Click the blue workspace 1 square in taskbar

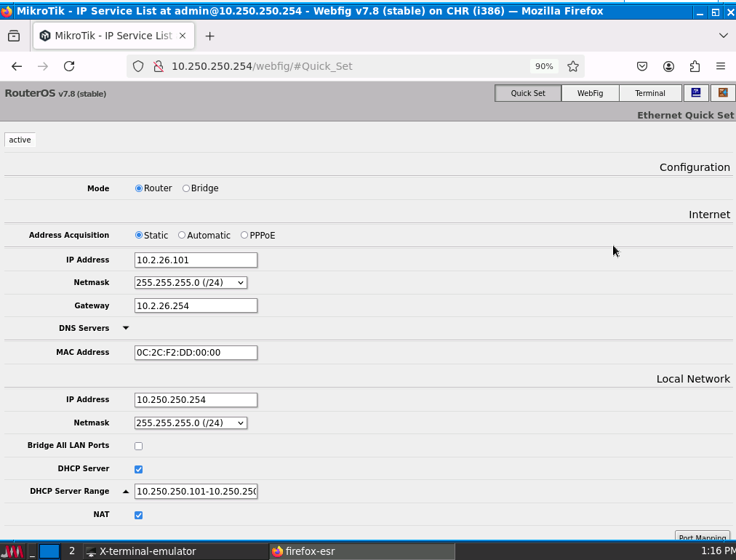click(x=49, y=551)
